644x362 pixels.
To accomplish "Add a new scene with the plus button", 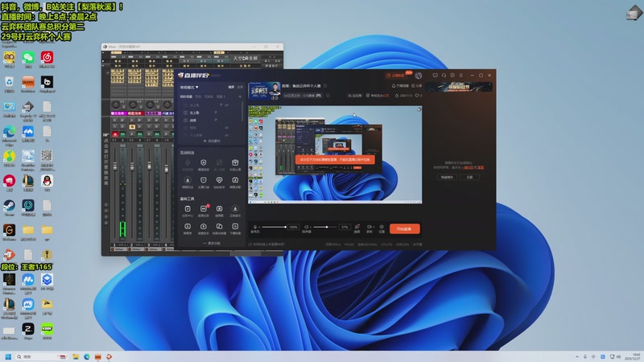I will pos(240,97).
